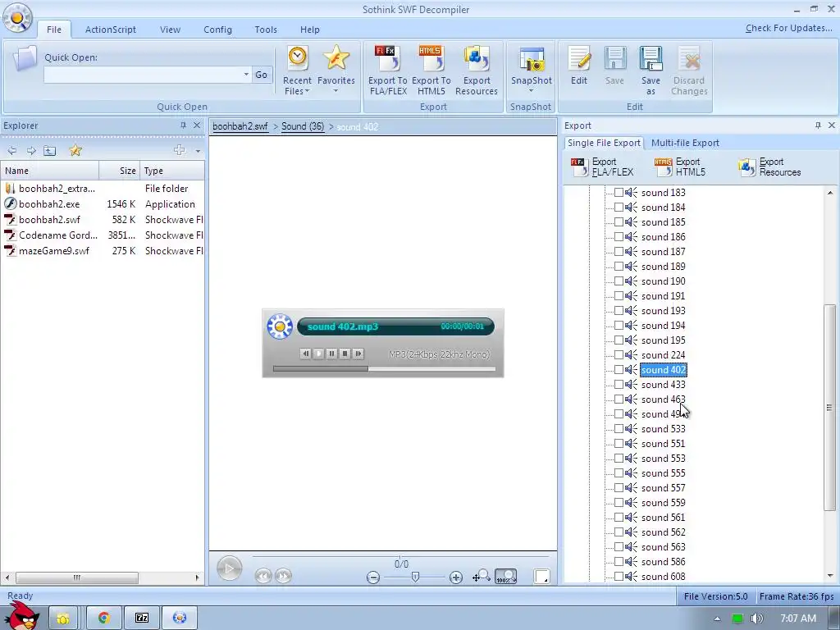This screenshot has width=840, height=630.
Task: Click the Go button
Action: pyautogui.click(x=262, y=75)
